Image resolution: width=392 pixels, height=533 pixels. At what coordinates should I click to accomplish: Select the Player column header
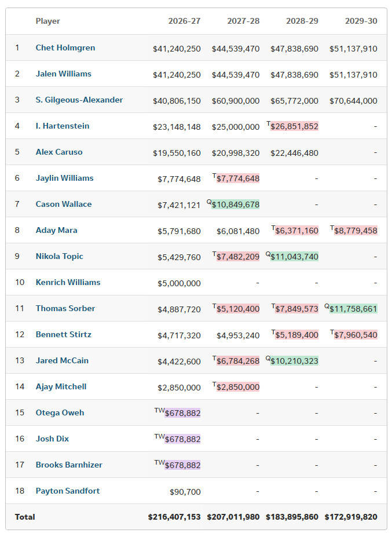pos(47,21)
